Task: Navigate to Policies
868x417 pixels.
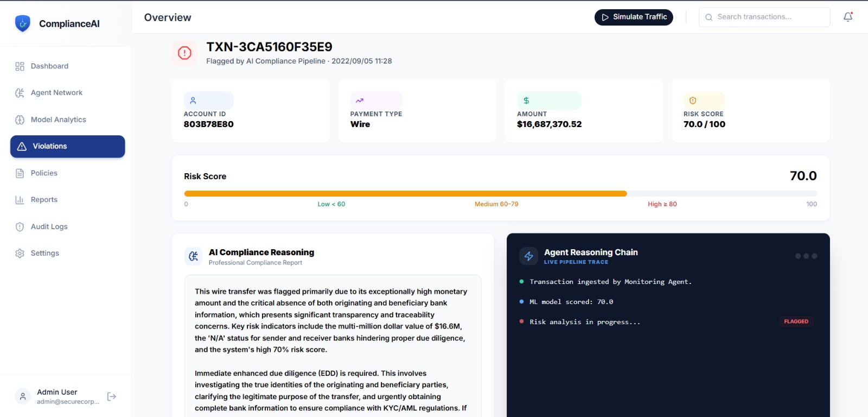Action: (67, 173)
